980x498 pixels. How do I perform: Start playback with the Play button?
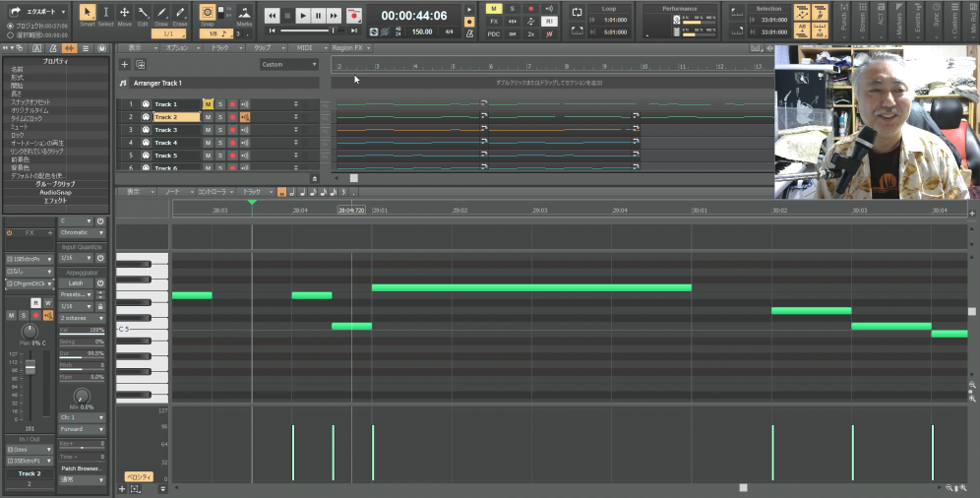click(303, 16)
